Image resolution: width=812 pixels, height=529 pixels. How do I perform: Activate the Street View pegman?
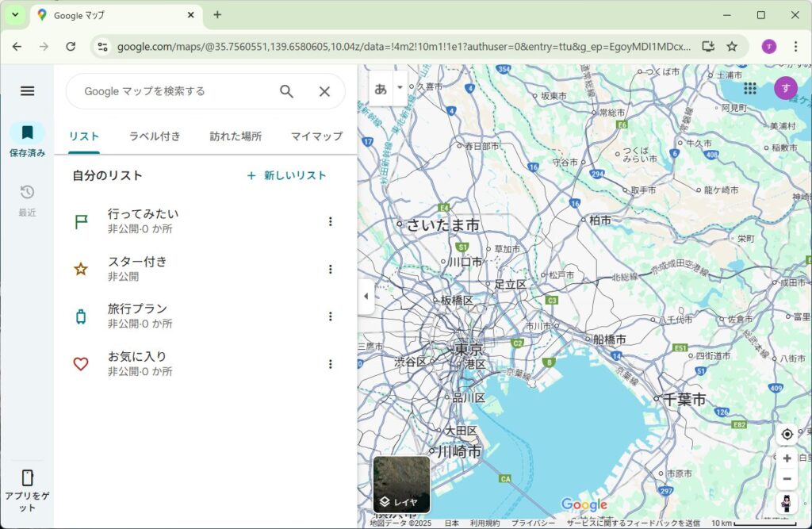(787, 503)
